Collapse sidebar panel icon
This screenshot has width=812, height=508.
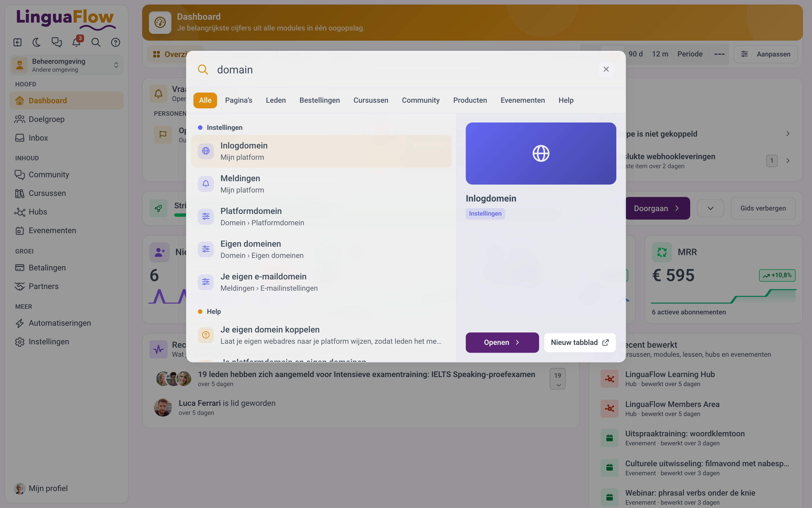coord(17,42)
